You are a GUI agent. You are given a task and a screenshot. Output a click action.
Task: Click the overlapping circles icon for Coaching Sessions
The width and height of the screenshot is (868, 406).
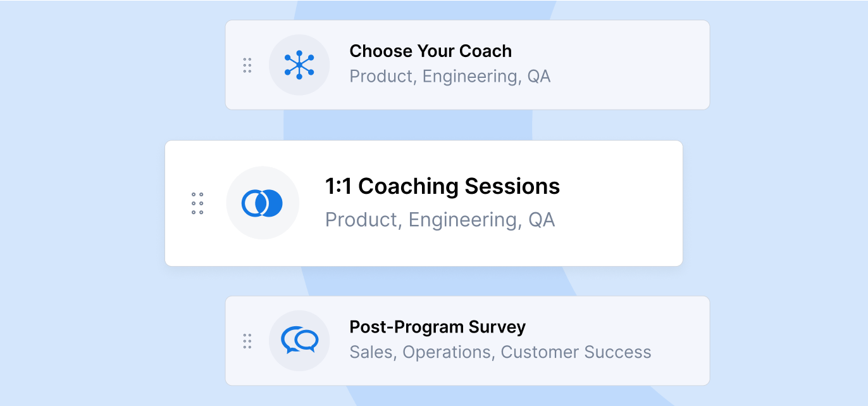coord(263,203)
